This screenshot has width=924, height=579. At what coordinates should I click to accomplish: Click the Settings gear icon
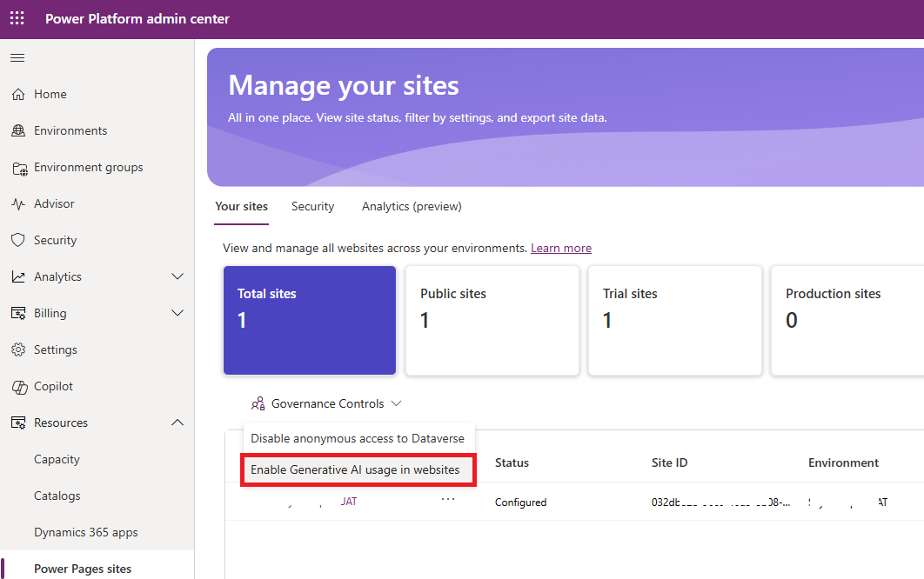[x=18, y=349]
